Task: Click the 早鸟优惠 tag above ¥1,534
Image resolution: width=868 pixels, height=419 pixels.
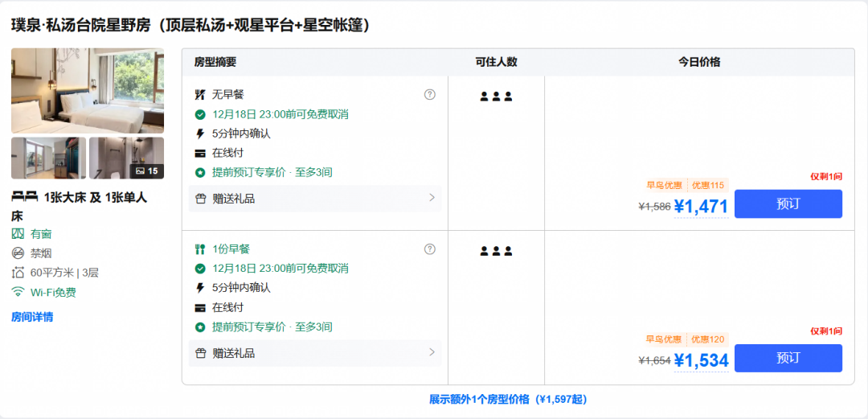Action: point(664,339)
